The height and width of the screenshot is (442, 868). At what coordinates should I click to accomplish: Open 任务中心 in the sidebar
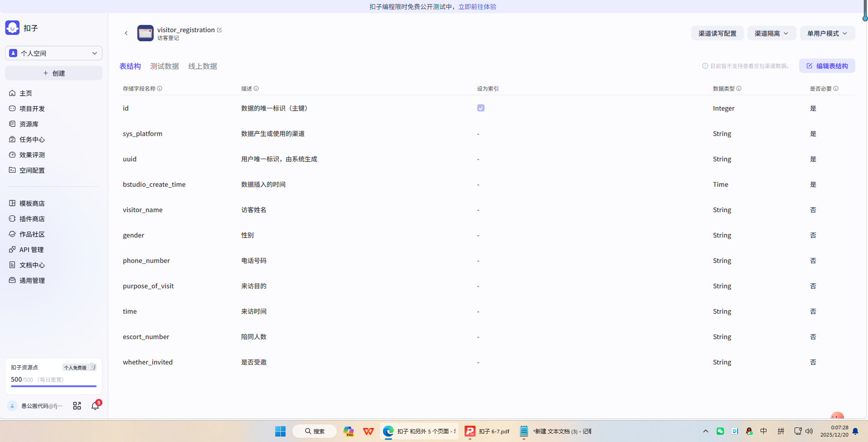pyautogui.click(x=32, y=139)
